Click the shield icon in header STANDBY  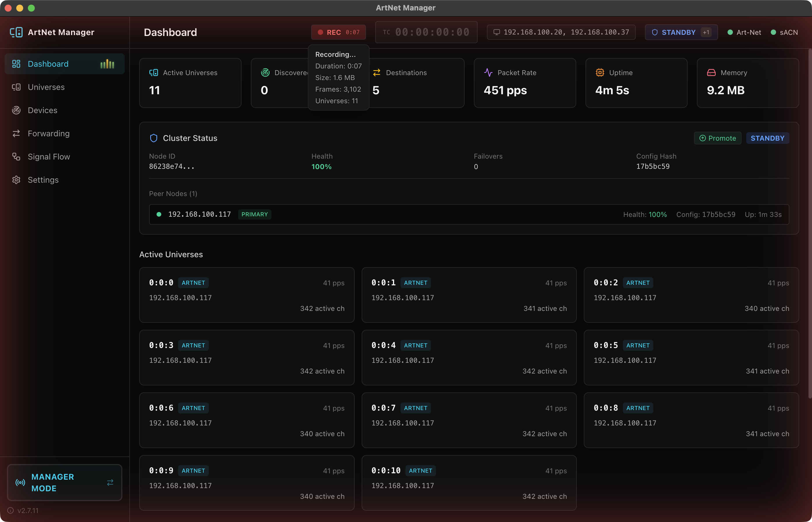click(x=655, y=32)
